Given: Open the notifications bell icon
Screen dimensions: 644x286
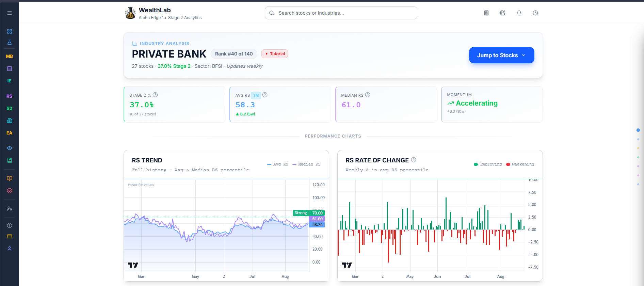Looking at the screenshot, I should pyautogui.click(x=519, y=13).
